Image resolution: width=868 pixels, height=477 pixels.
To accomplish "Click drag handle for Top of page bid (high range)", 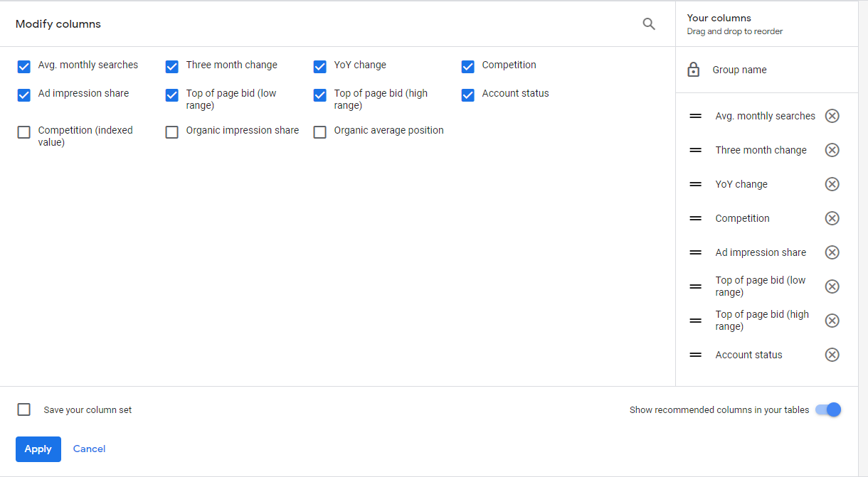I will 696,321.
